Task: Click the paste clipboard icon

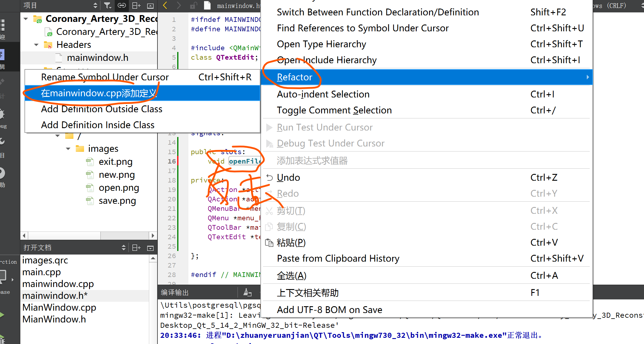Action: coord(269,243)
